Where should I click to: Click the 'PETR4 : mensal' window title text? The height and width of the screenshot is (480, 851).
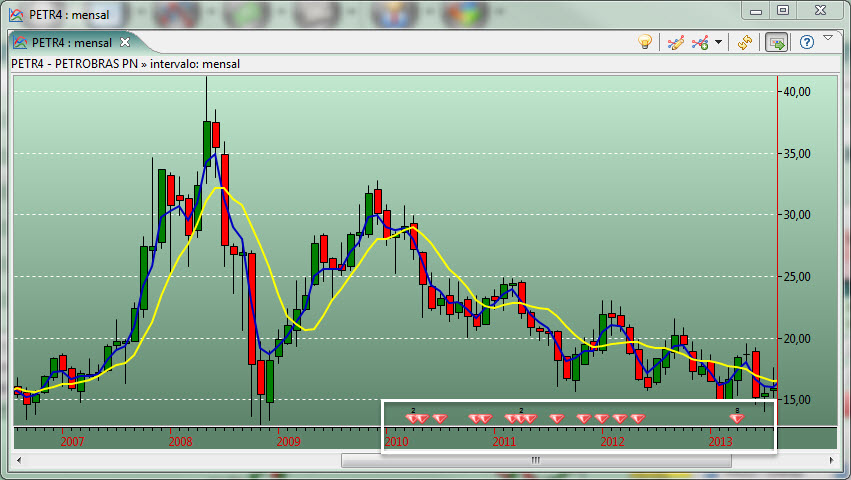69,15
